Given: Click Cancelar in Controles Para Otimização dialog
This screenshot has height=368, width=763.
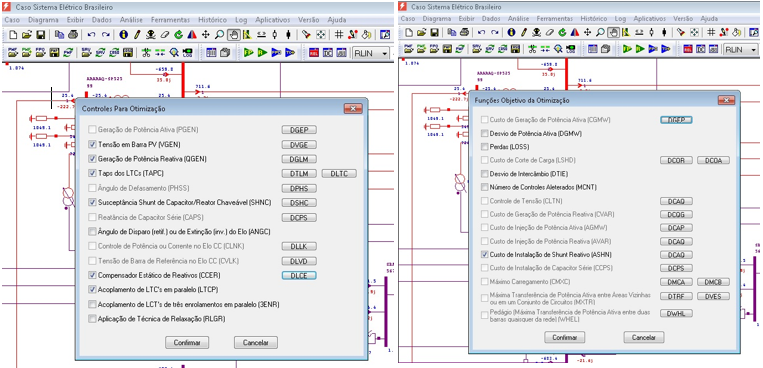Looking at the screenshot, I should pos(256,342).
